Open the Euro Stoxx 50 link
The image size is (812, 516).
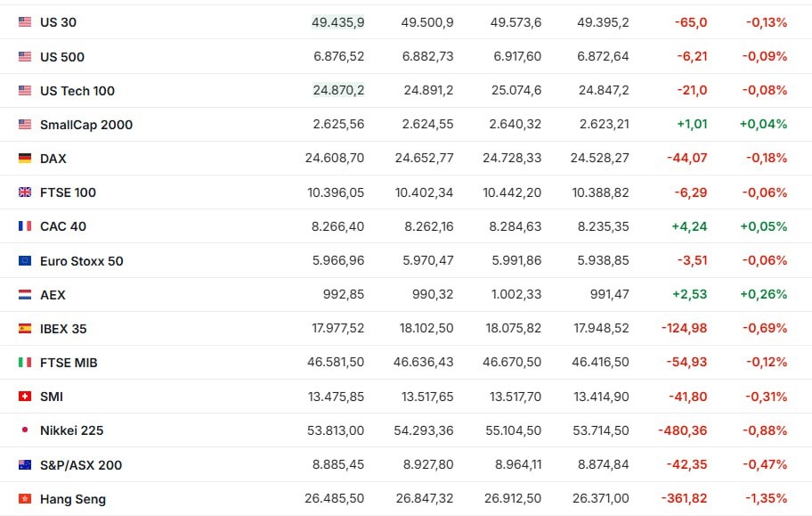82,261
